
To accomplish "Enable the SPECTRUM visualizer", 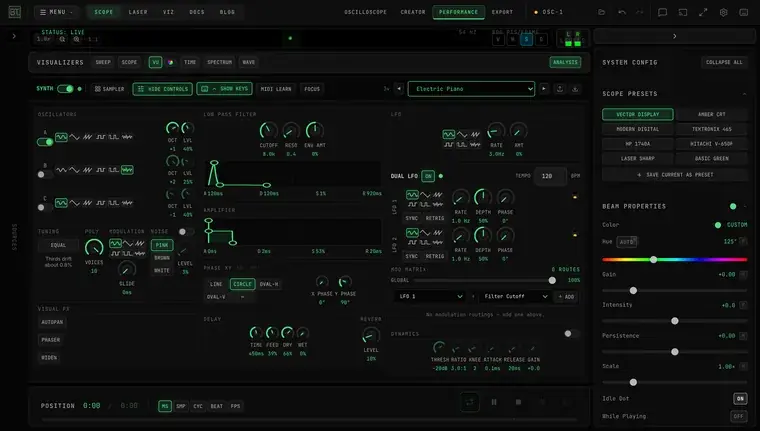I will coord(220,62).
